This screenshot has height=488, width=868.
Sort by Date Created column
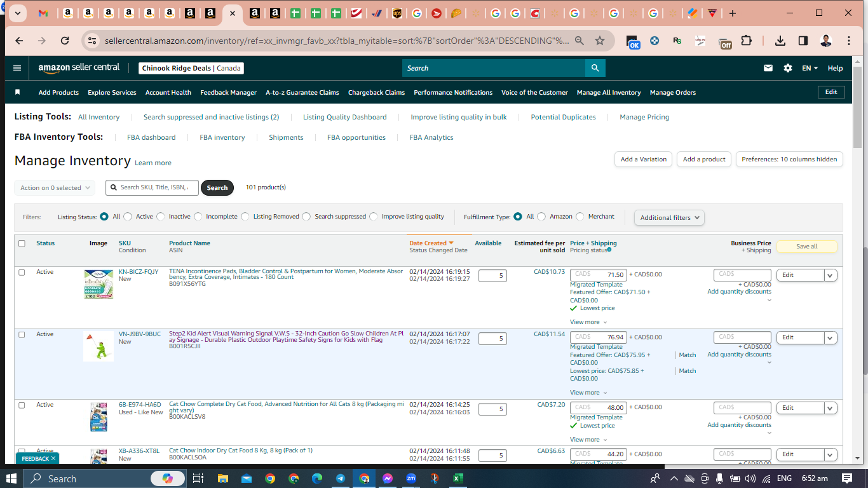[x=431, y=243]
